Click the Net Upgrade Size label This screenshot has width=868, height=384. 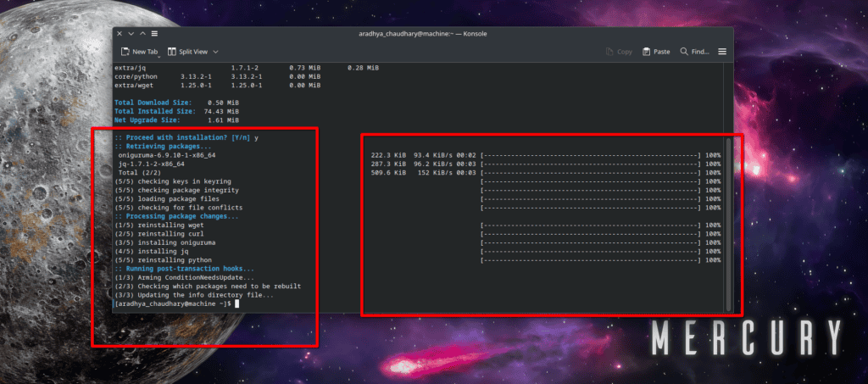point(147,120)
